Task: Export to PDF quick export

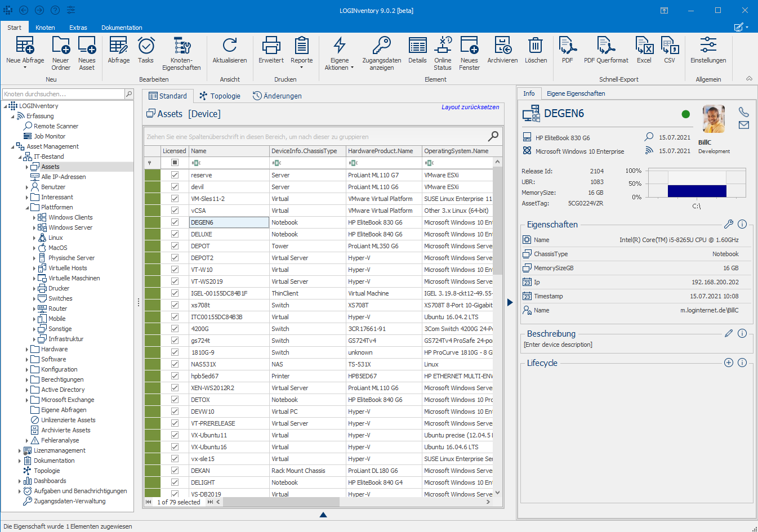Action: coord(567,50)
